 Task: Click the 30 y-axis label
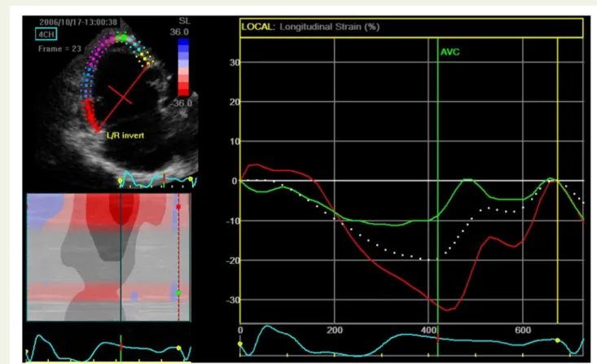235,63
